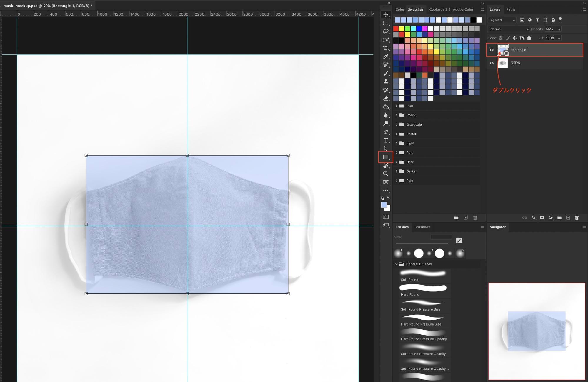The image size is (588, 382).
Task: Enable Lock transparent pixels
Action: [x=500, y=38]
